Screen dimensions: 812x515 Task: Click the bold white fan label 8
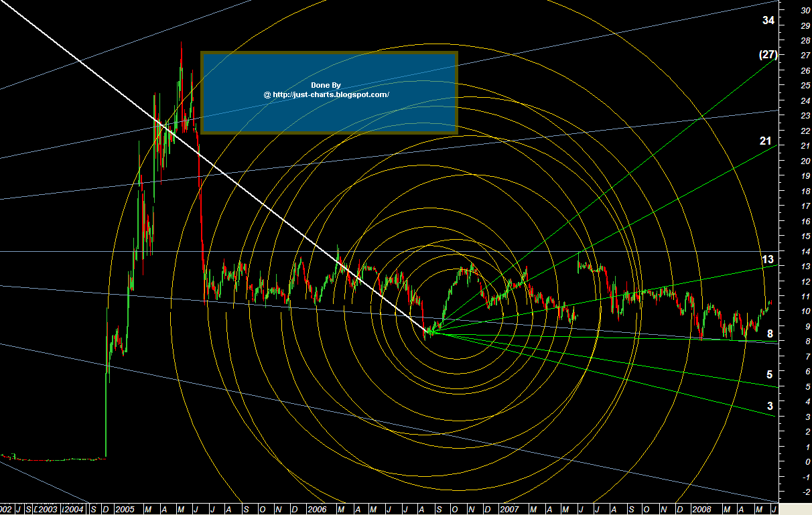[770, 334]
